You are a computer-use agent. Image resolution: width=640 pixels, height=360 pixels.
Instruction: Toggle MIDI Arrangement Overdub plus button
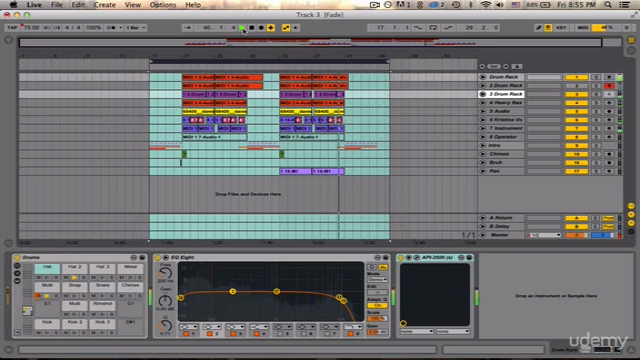pyautogui.click(x=271, y=28)
